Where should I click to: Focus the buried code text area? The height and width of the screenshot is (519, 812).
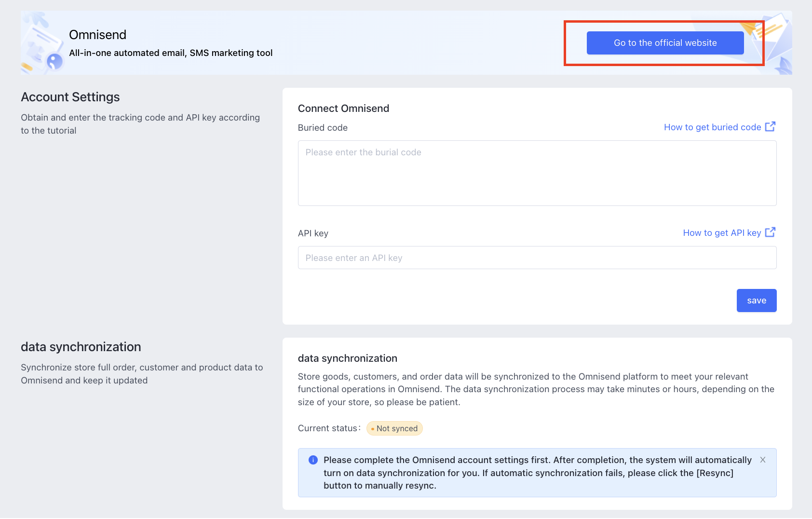[537, 173]
